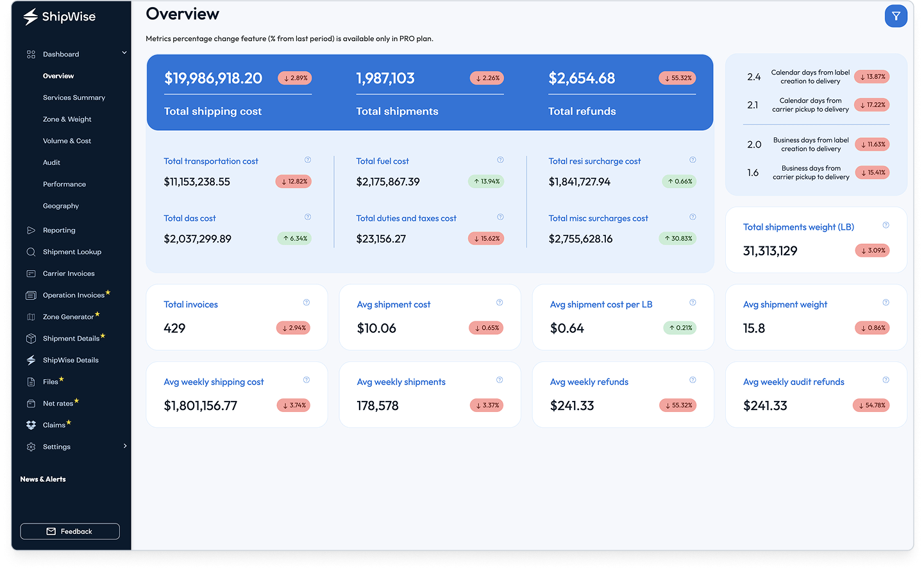The image size is (924, 571).
Task: Select Services Summary under Dashboard
Action: (74, 98)
